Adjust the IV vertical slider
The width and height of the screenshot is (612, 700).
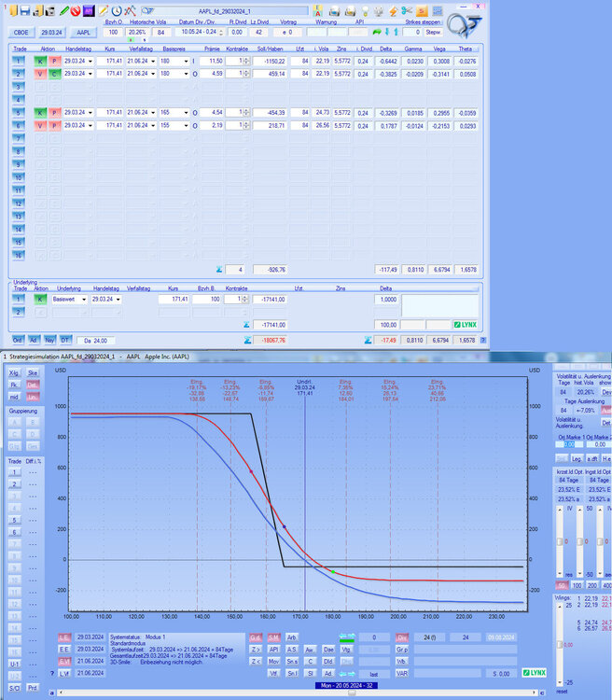coord(560,541)
